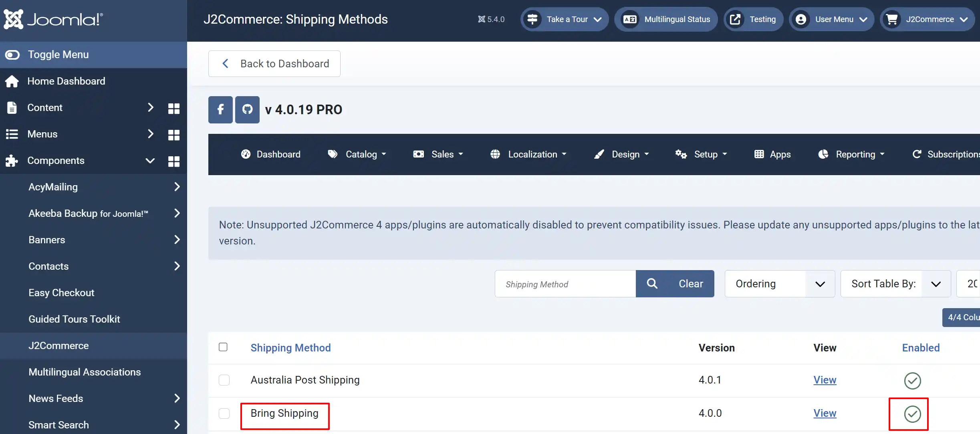Viewport: 980px width, 434px height.
Task: Open the GitHub repository icon
Action: (247, 109)
